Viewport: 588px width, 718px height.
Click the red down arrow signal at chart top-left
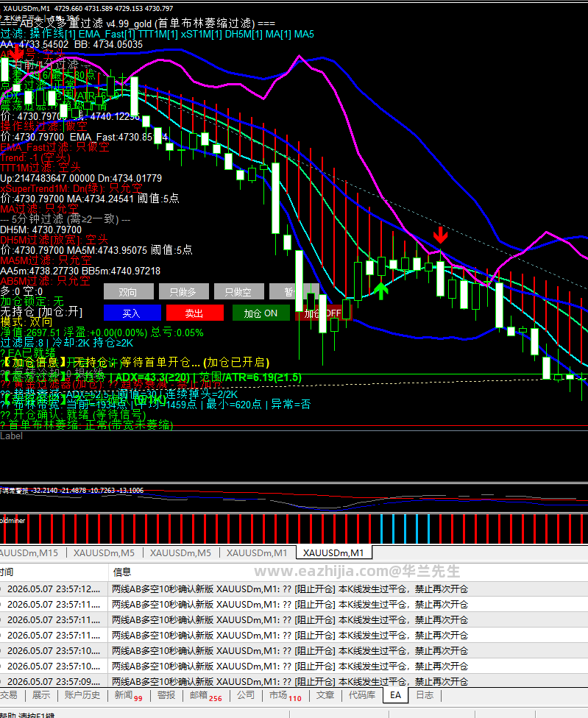[17, 53]
